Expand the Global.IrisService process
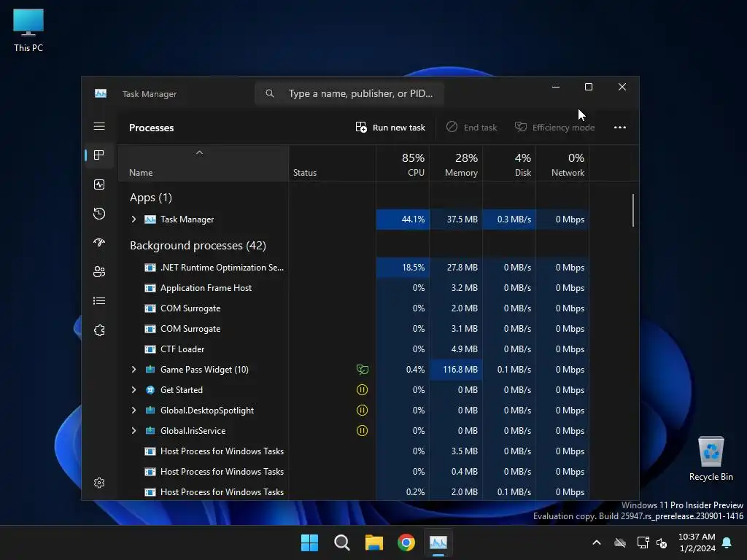747x560 pixels. 134,431
